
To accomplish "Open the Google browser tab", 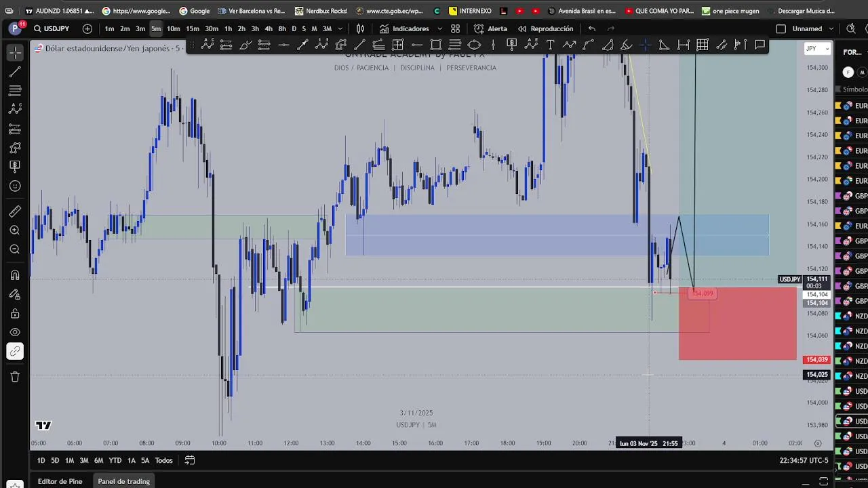I will coord(194,11).
